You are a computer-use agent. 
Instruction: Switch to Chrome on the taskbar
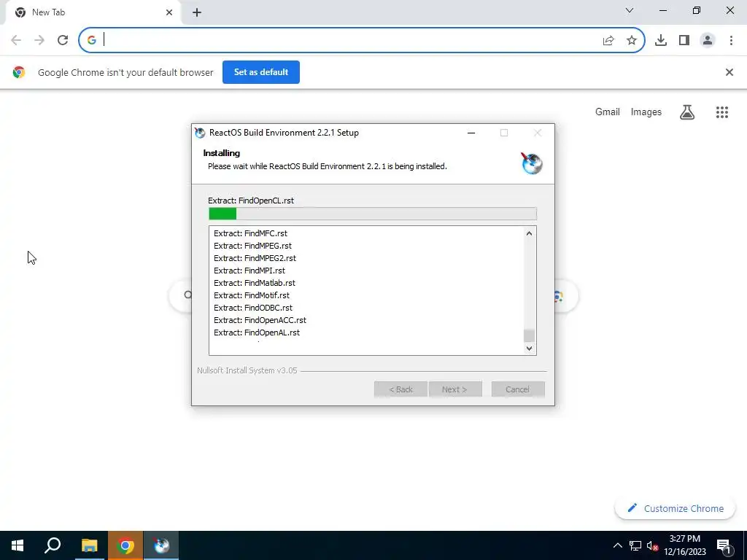pos(125,545)
